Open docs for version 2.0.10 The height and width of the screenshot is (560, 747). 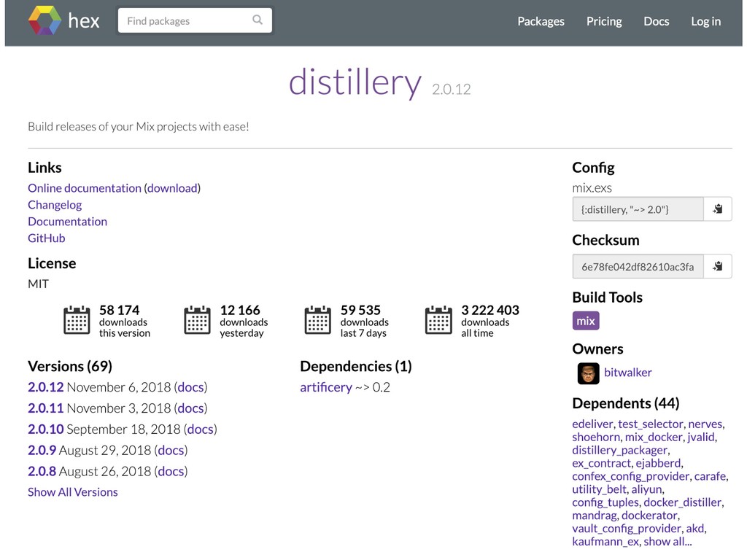tap(200, 429)
